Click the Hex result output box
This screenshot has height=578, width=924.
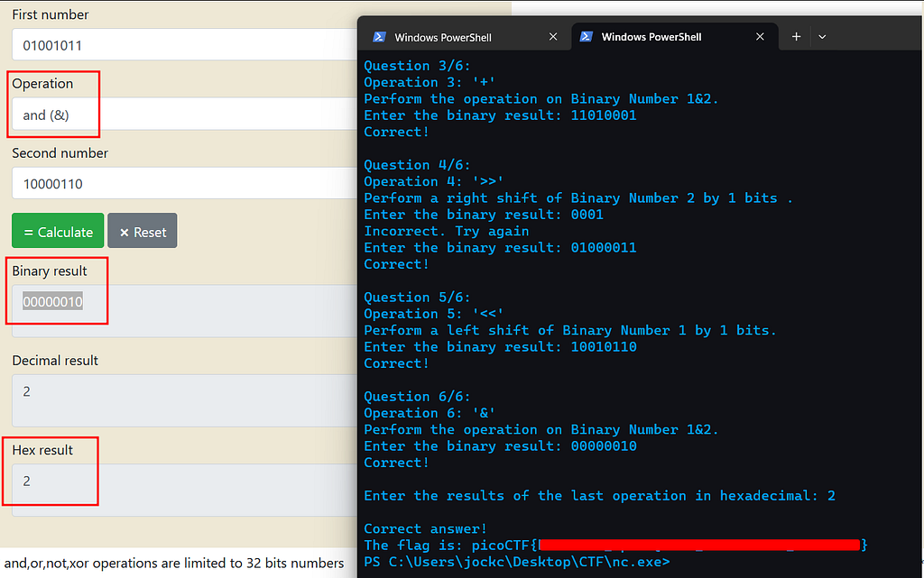pyautogui.click(x=184, y=490)
